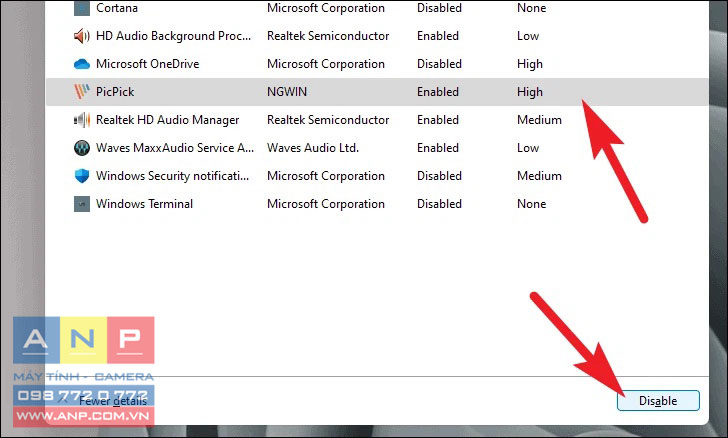Click the Waves MaxxAudio Service icon
728x438 pixels.
pyautogui.click(x=82, y=148)
